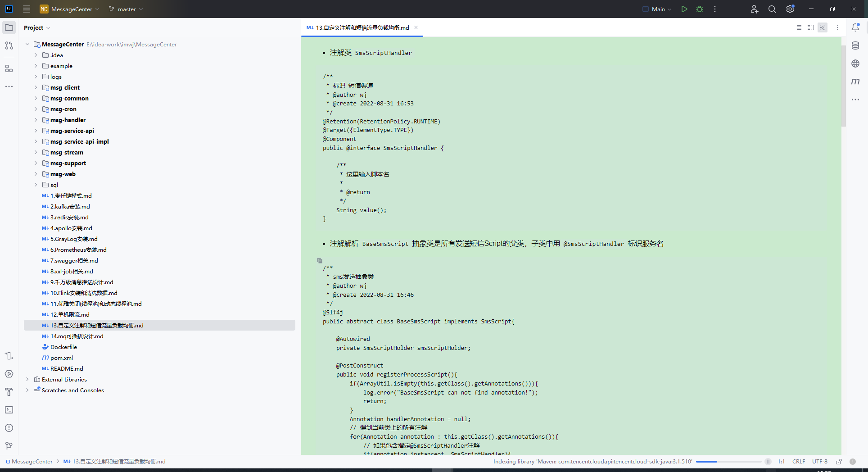Select msg-web module in tree
This screenshot has width=868, height=472.
pos(63,174)
